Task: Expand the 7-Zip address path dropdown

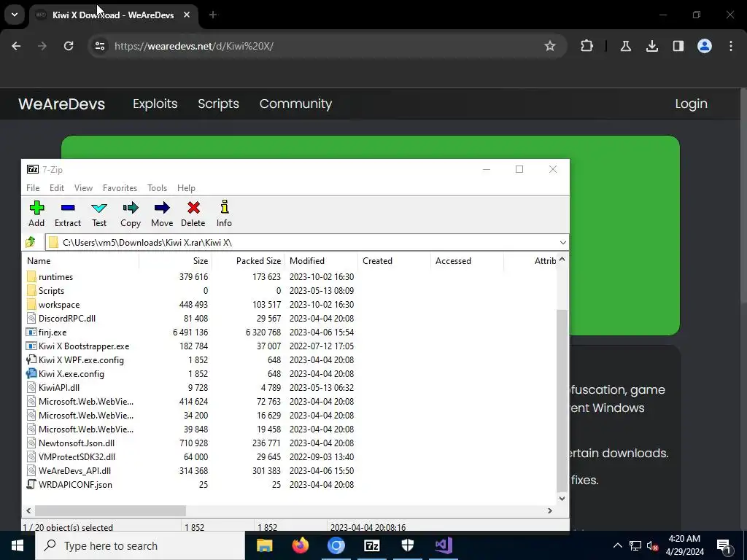Action: pos(562,243)
